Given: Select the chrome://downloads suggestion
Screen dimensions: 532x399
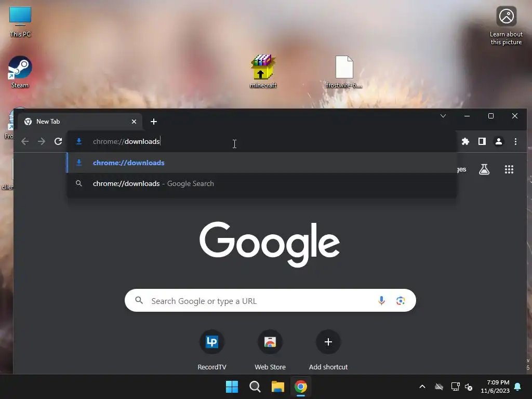Looking at the screenshot, I should point(262,163).
